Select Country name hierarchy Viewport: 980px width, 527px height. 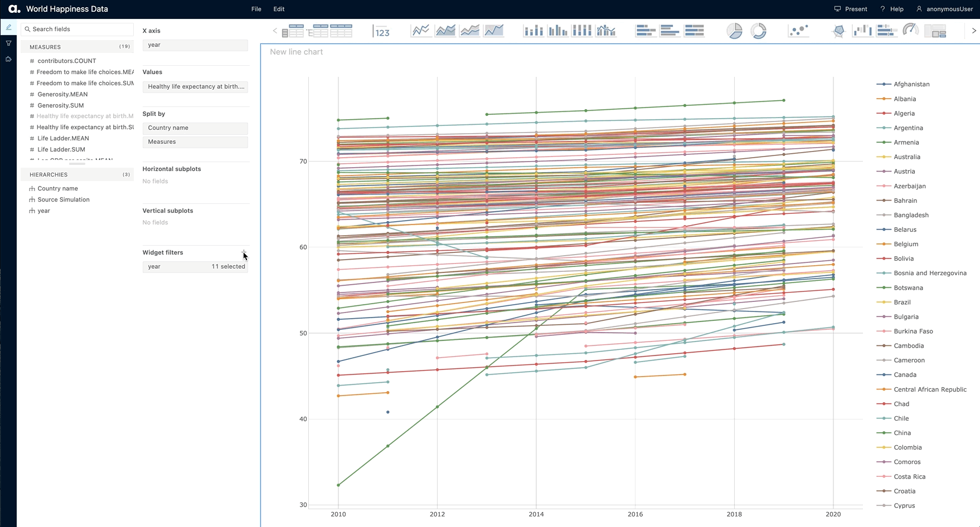coord(57,188)
